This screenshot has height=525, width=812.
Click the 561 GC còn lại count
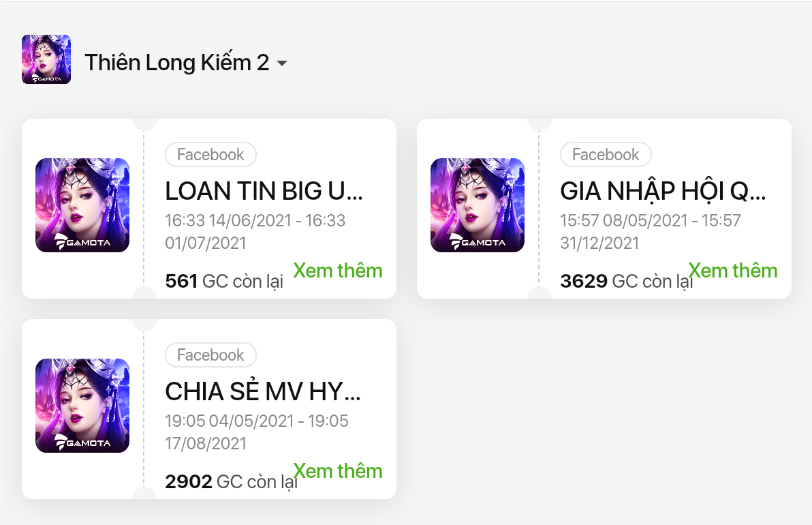click(x=223, y=281)
